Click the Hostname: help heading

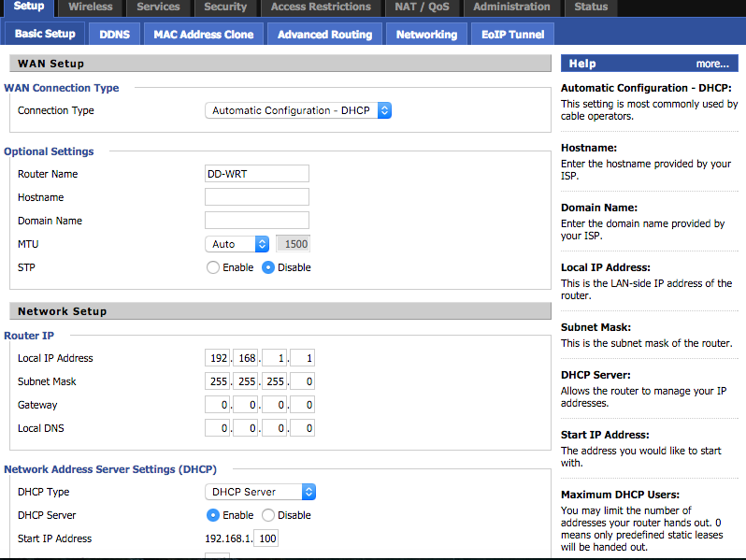click(589, 148)
